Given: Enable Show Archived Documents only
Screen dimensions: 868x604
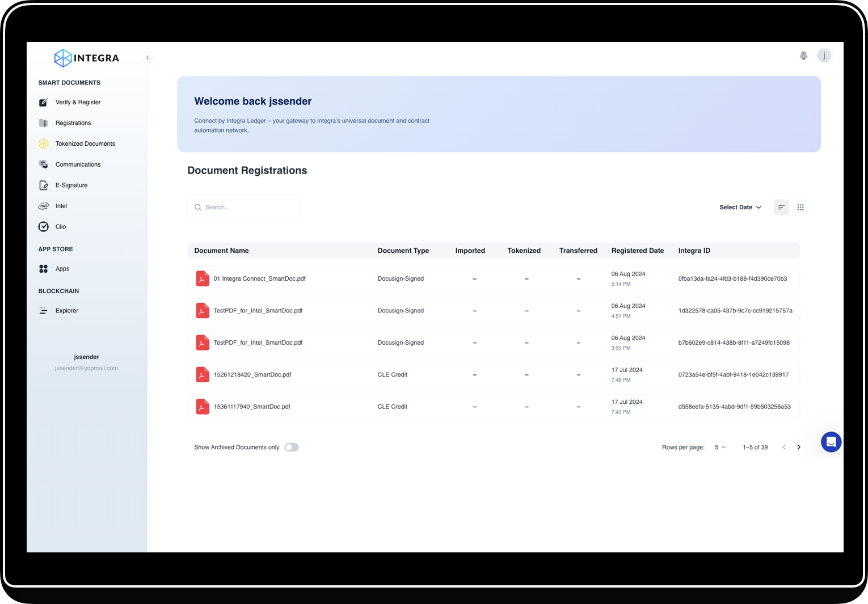Looking at the screenshot, I should point(292,447).
